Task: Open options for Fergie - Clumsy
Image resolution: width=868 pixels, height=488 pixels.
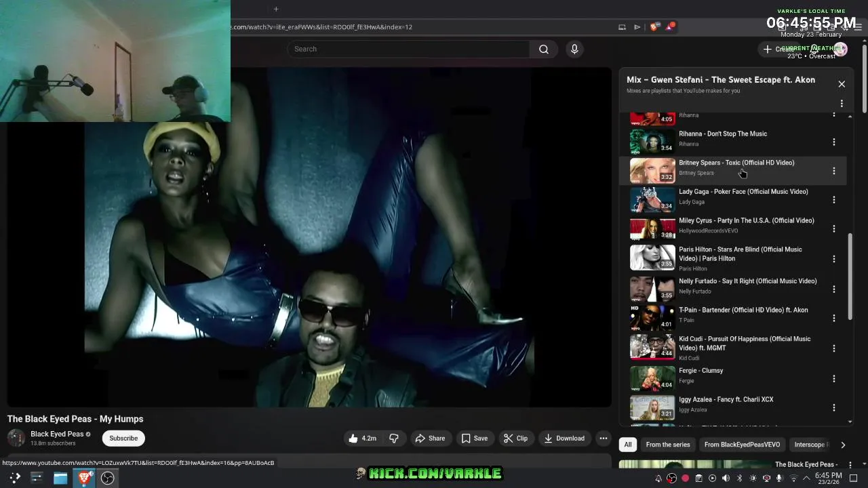Action: [834, 379]
